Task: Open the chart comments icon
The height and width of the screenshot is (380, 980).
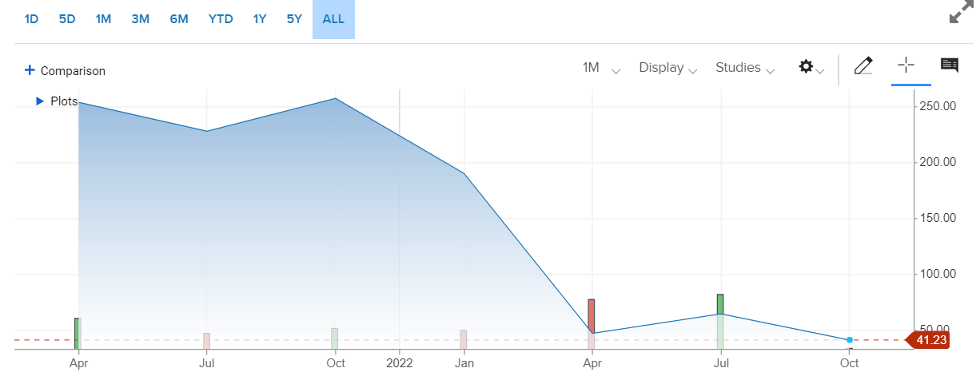Action: [950, 65]
